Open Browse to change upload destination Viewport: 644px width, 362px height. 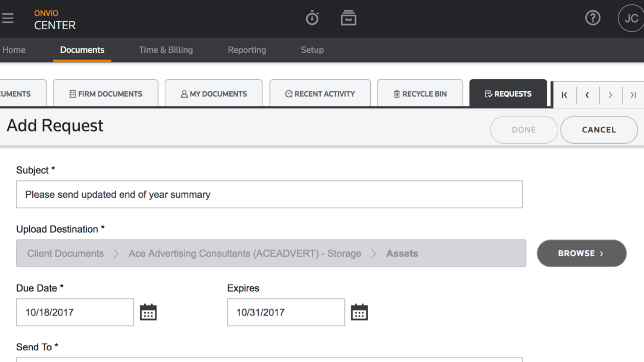581,253
